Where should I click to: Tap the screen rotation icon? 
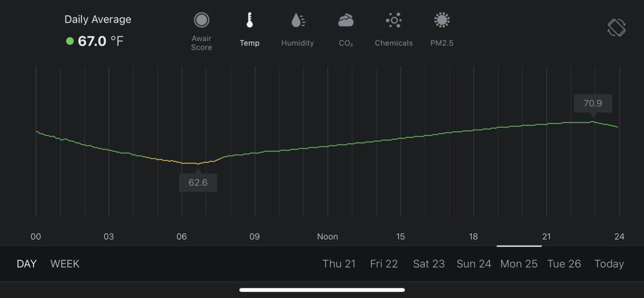coord(616,28)
